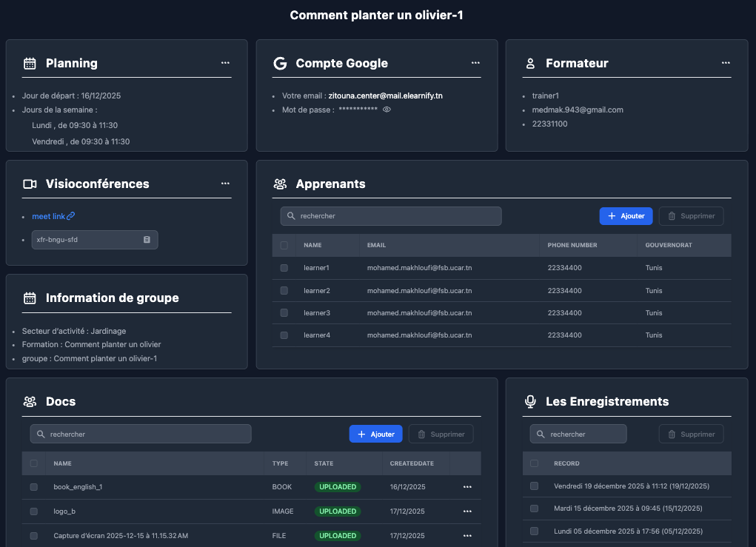This screenshot has height=547, width=756.
Task: Focus the Docs search field
Action: click(141, 434)
